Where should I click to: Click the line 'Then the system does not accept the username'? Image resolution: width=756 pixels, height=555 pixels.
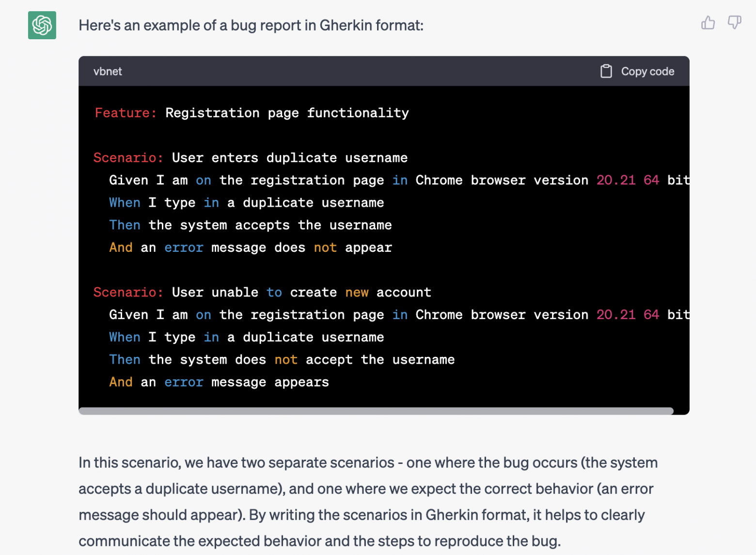[x=282, y=360]
